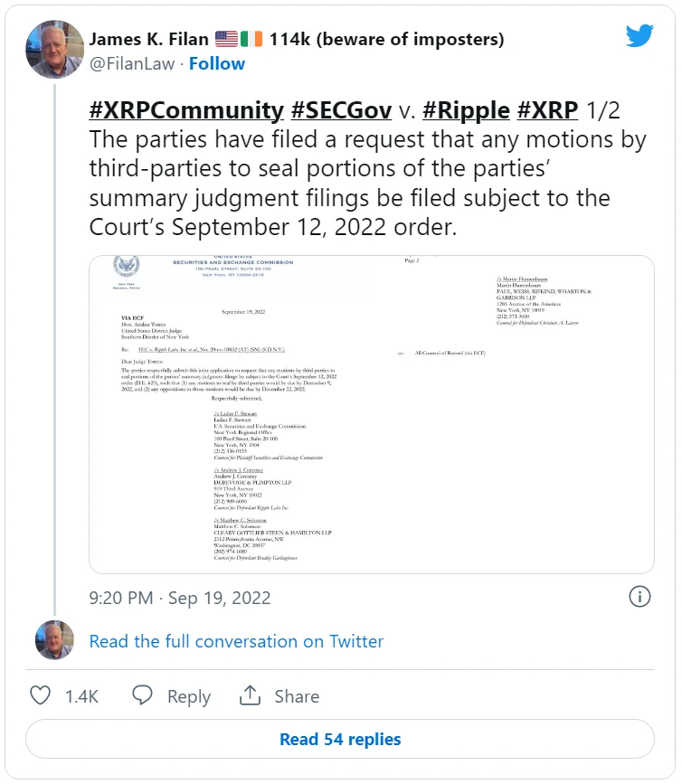The height and width of the screenshot is (784, 682).
Task: Click the reply speech bubble icon
Action: [x=143, y=695]
